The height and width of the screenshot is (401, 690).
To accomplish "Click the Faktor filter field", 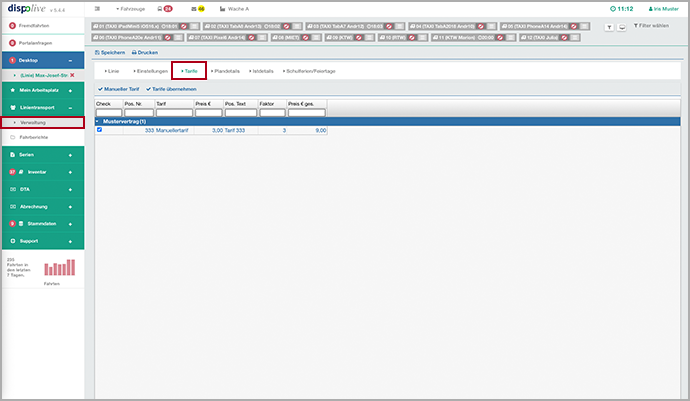I will click(x=272, y=113).
